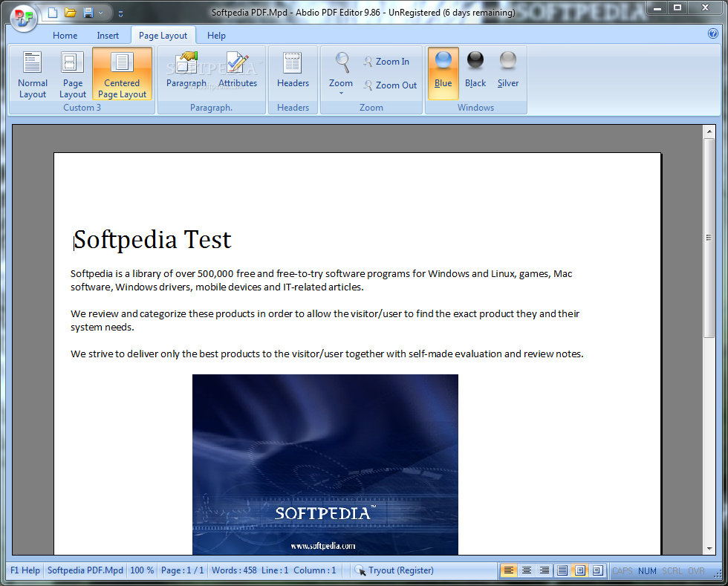Screen dimensions: 728x586
Task: Select page layout icon in status bar
Action: point(597,570)
